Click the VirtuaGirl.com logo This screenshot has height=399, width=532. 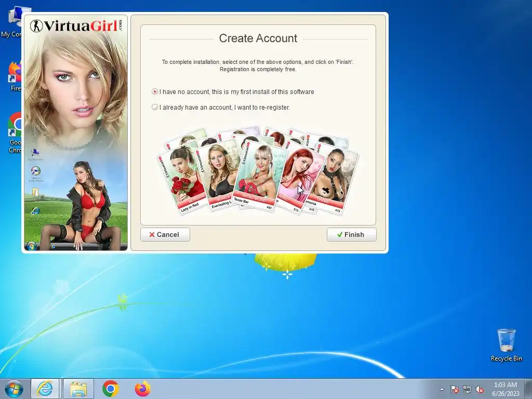tap(76, 26)
